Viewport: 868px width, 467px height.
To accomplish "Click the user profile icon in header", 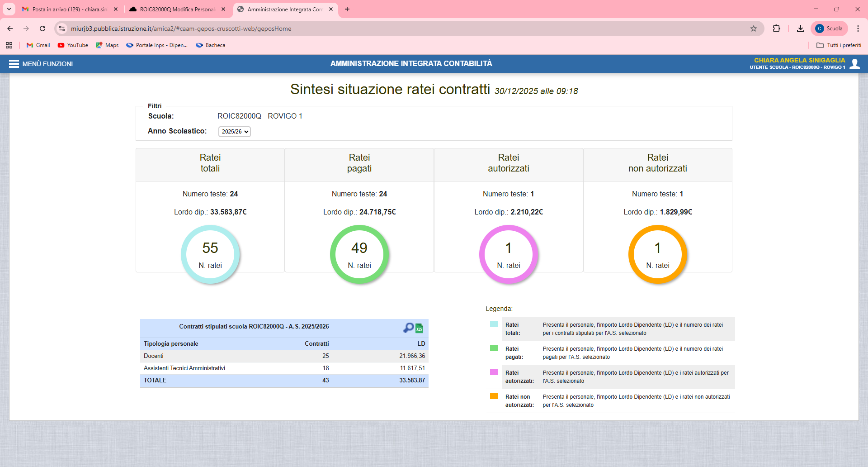I will pos(854,64).
